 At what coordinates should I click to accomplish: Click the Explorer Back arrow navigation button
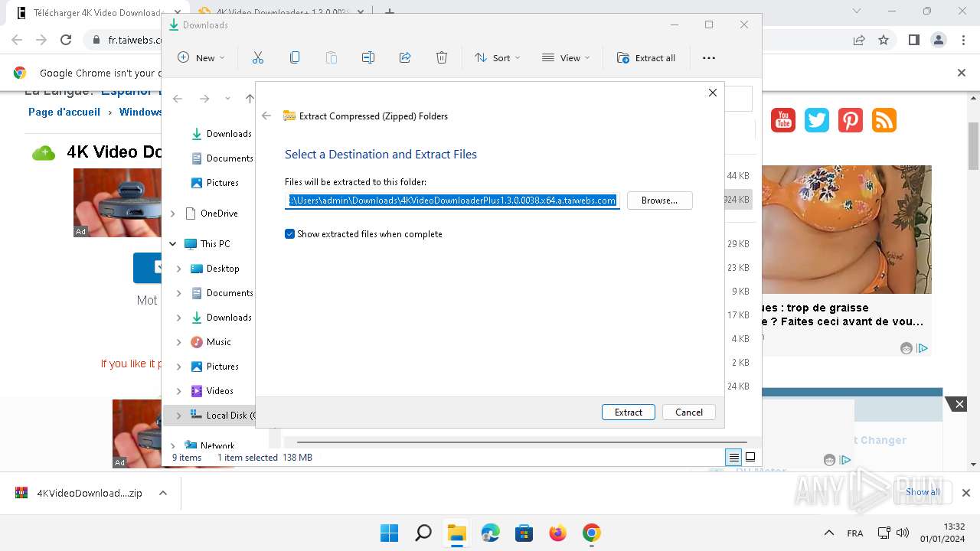(x=178, y=98)
